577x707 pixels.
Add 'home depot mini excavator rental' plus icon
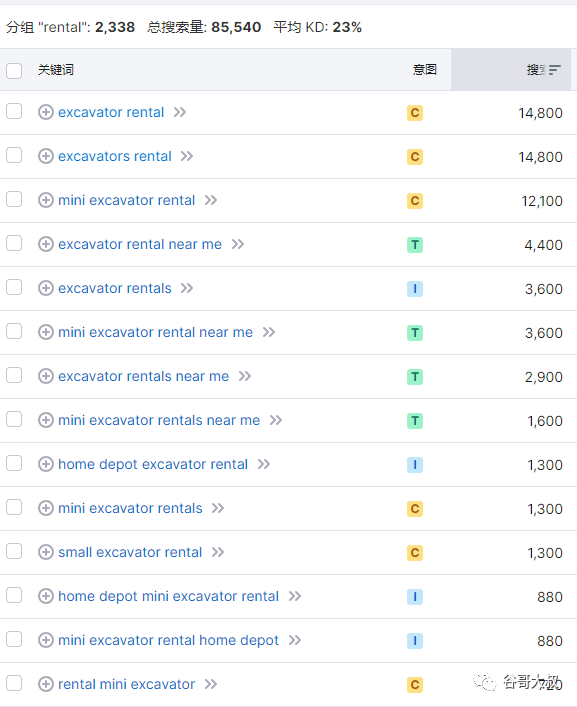tap(46, 596)
